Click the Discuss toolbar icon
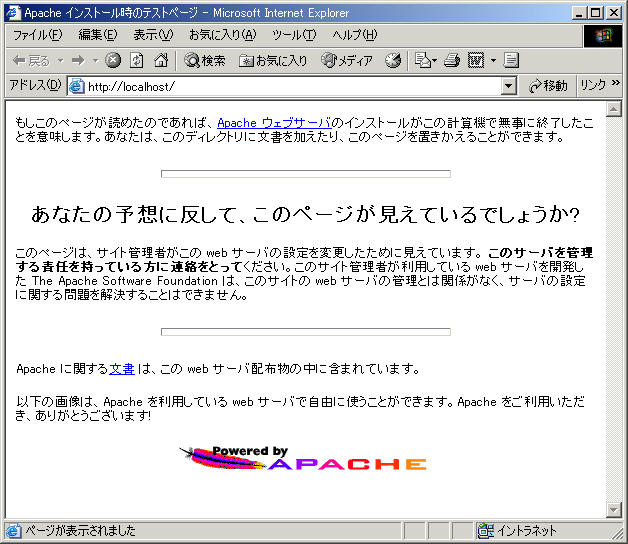The image size is (628, 544). point(511,60)
